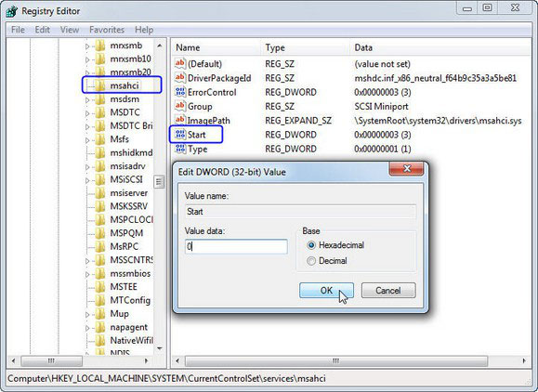Screen dimensions: 538x392
Task: Expand the MSDTC tree node
Action: point(87,113)
